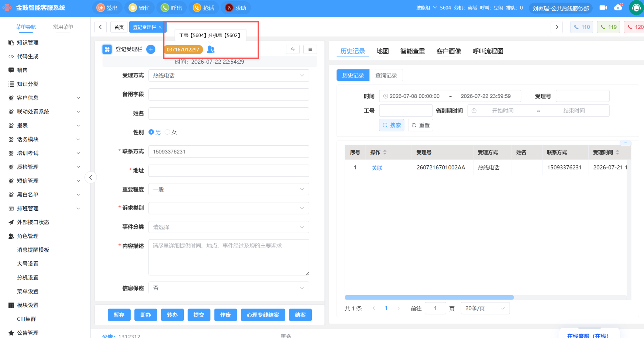Open the green headset avatar icon

[636, 8]
